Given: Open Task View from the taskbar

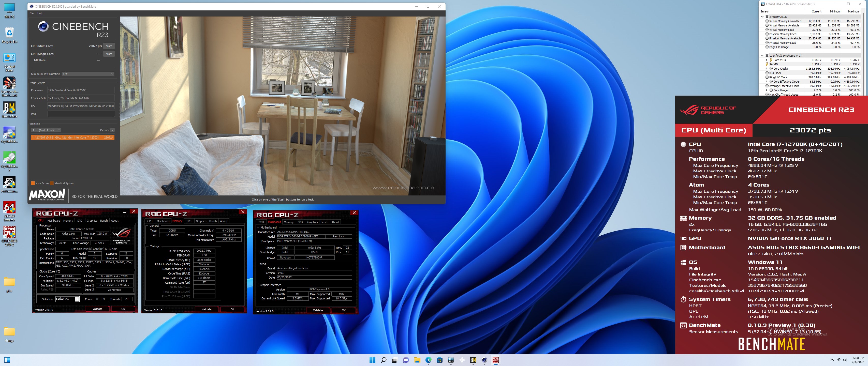Looking at the screenshot, I should [394, 360].
